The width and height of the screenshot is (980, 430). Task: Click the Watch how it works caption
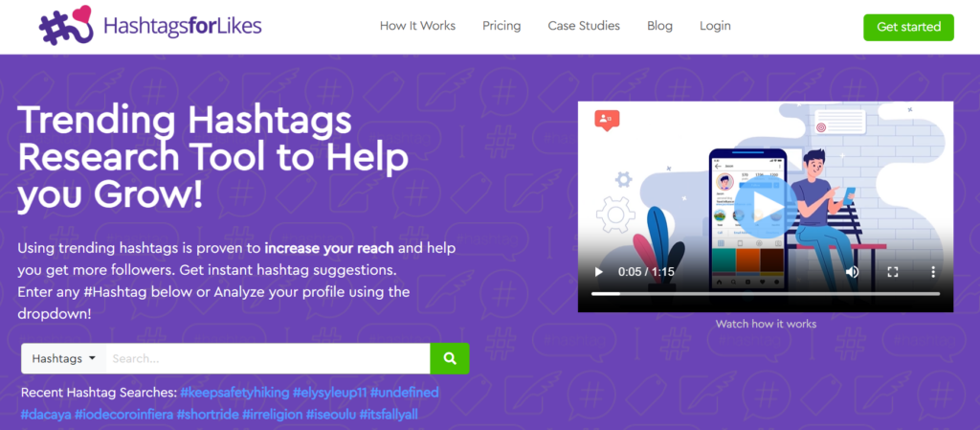tap(766, 324)
